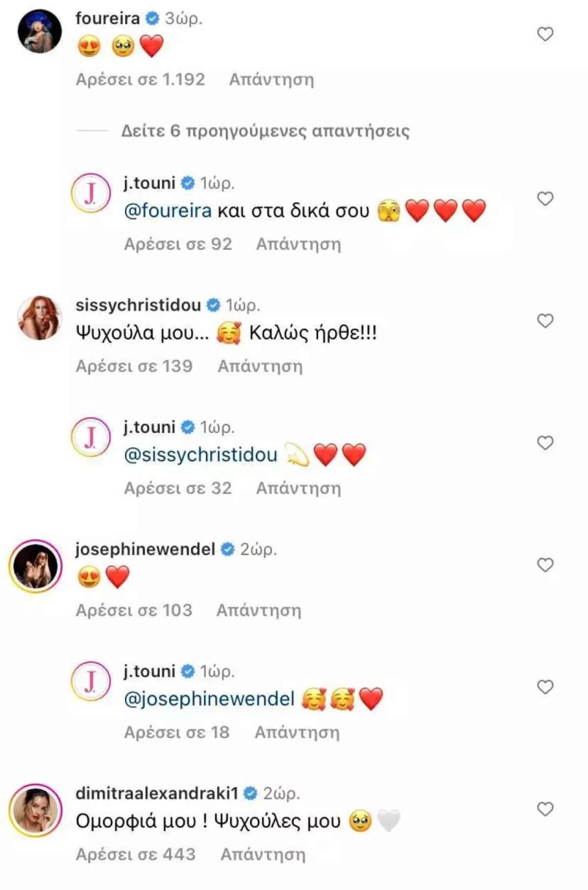Reply to foureira's comment
The image size is (588, 890).
pyautogui.click(x=271, y=80)
